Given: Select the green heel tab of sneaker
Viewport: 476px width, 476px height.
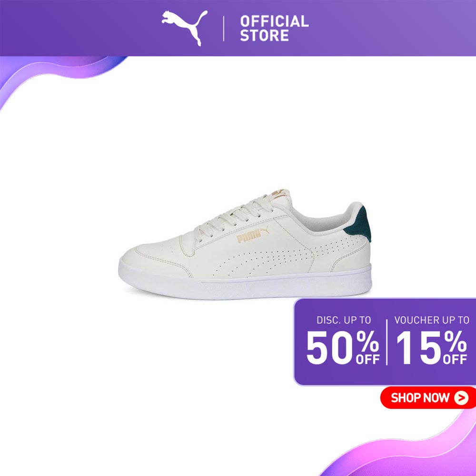Looking at the screenshot, I should pyautogui.click(x=359, y=224).
